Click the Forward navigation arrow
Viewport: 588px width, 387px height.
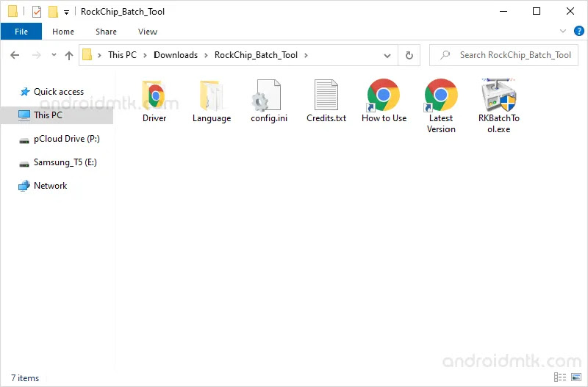[36, 56]
